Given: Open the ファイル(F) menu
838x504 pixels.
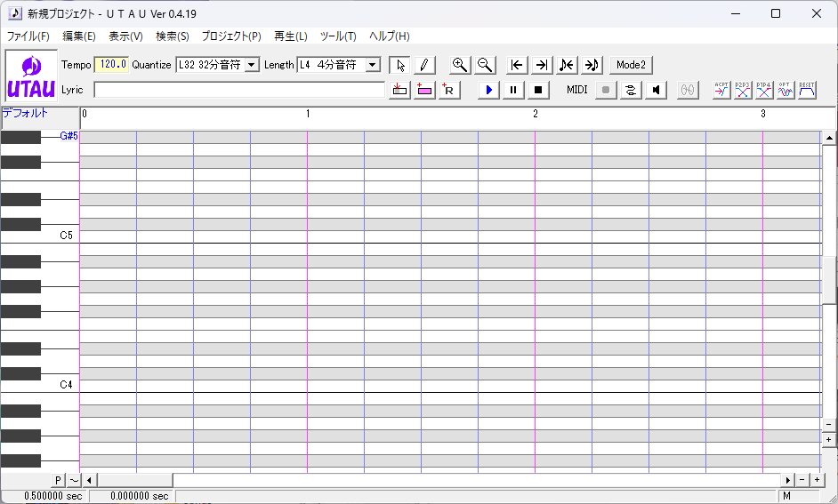Looking at the screenshot, I should tap(28, 36).
